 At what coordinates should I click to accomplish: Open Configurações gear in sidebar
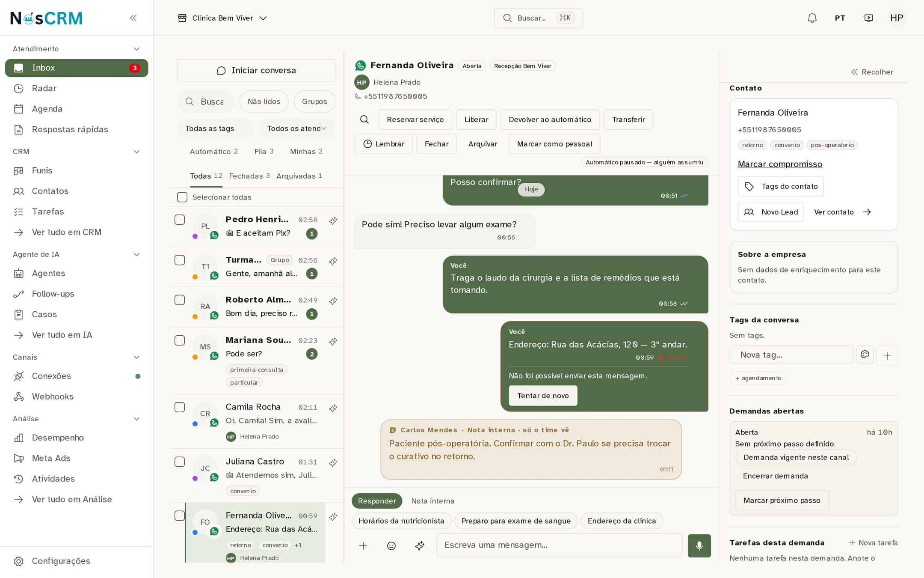pos(77,561)
